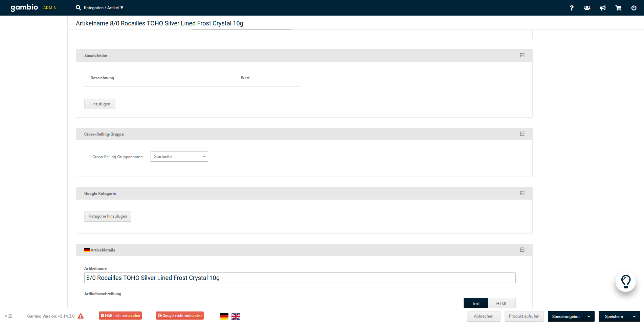
Task: Click the lightbulb help widget
Action: (x=626, y=281)
